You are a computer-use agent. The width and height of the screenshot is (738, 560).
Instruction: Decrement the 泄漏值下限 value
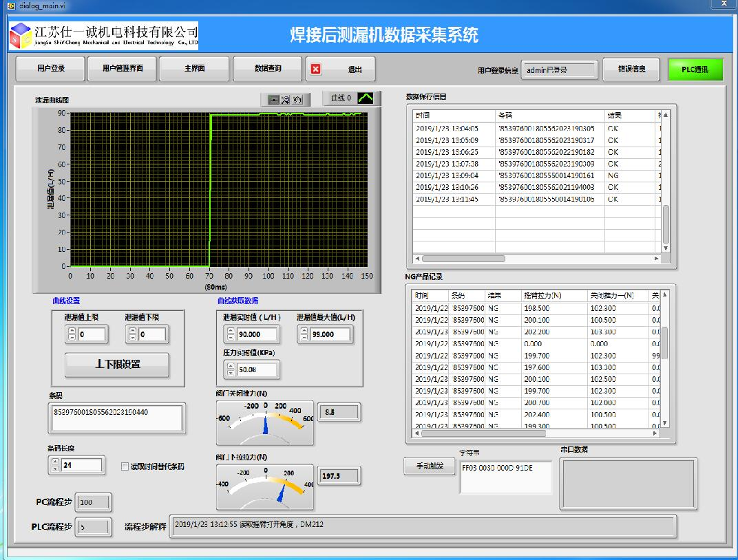133,337
